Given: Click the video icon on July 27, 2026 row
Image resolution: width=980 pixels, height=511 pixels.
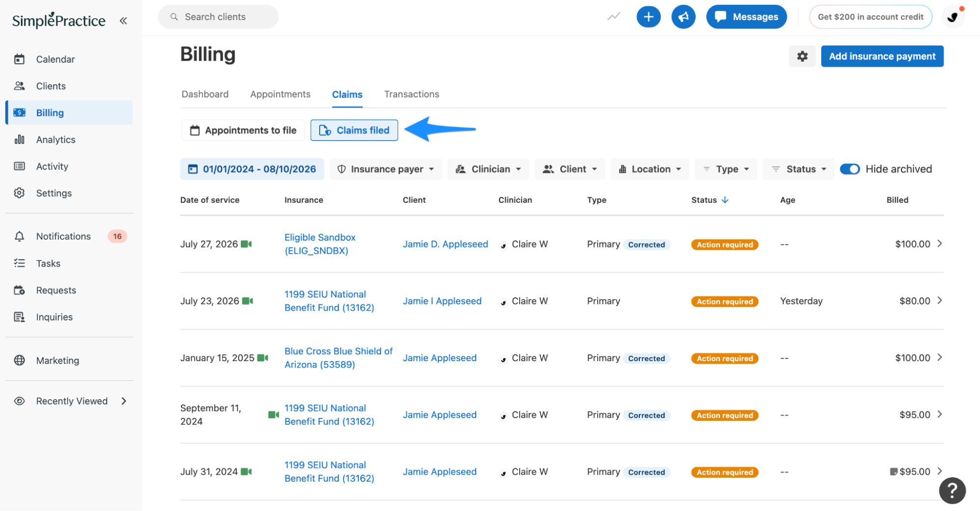Looking at the screenshot, I should click(246, 244).
